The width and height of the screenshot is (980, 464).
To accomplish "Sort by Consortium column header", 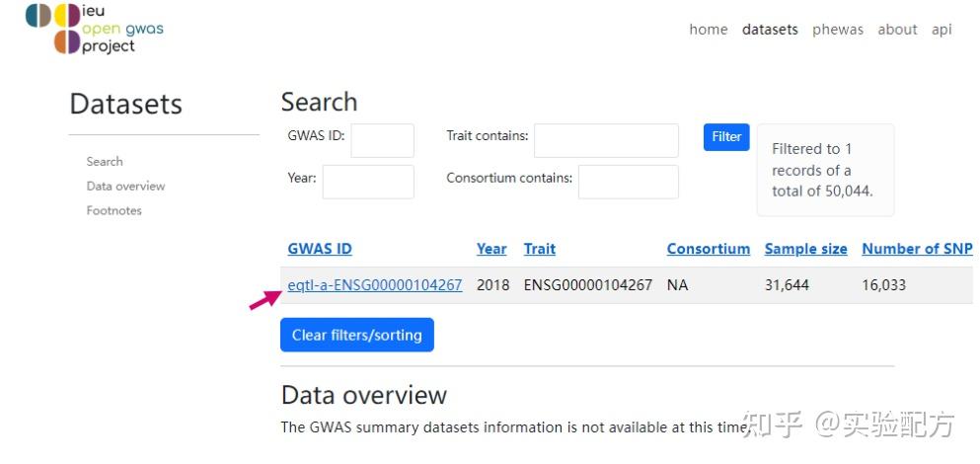I will (708, 249).
